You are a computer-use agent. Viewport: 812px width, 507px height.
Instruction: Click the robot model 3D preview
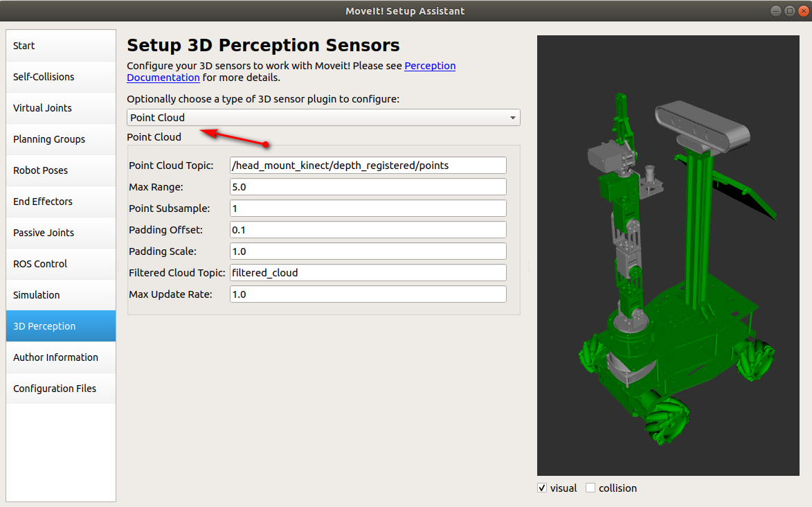[668, 255]
